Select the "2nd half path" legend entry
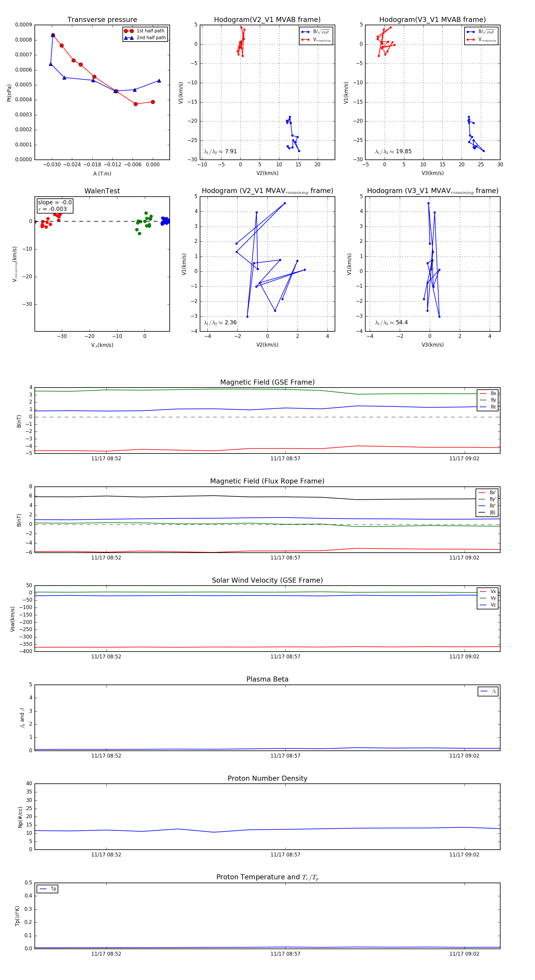This screenshot has width=535, height=980. coord(145,38)
